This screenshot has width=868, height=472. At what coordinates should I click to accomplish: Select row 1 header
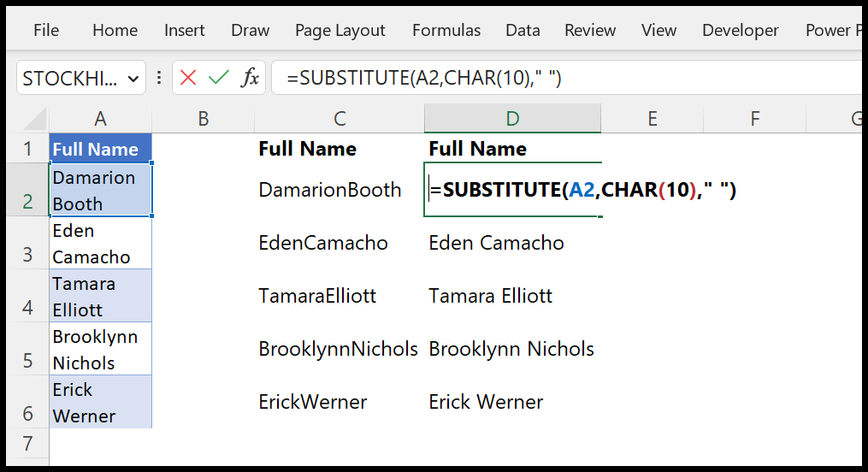[27, 148]
